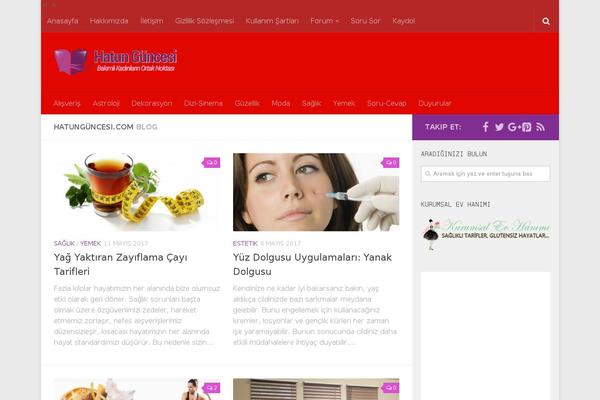Click the ESTETİK tag on filler post
600x400 pixels.
(245, 243)
